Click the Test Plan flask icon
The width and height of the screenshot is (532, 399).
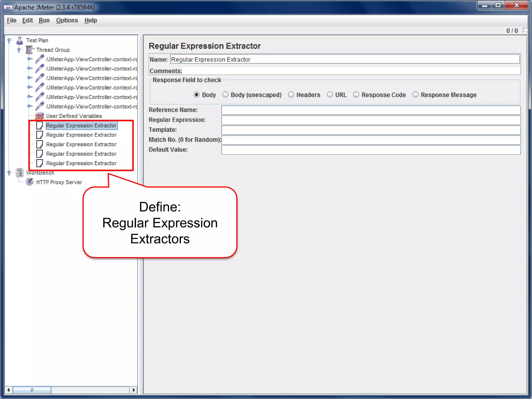pos(20,41)
